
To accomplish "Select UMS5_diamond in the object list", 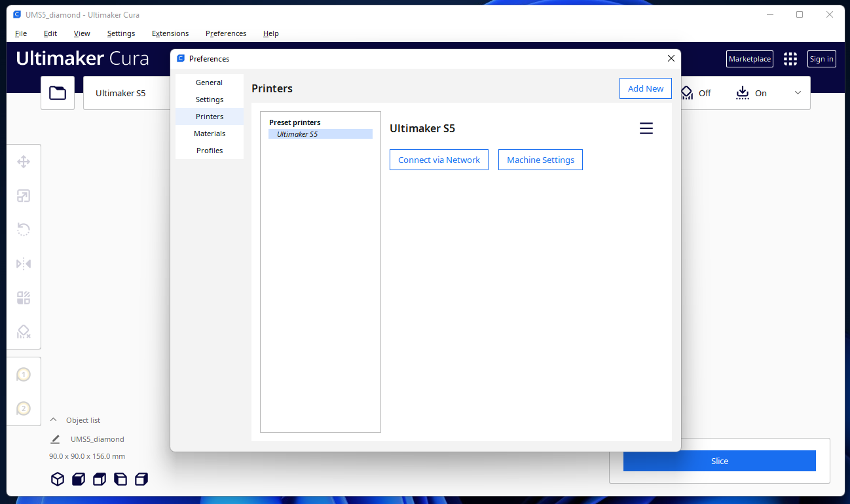I will point(97,439).
